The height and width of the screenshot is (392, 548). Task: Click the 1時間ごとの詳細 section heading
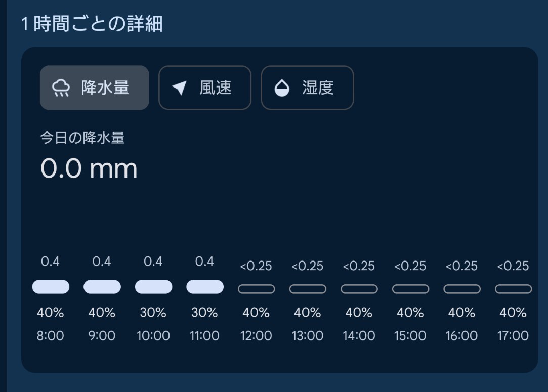[x=92, y=24]
